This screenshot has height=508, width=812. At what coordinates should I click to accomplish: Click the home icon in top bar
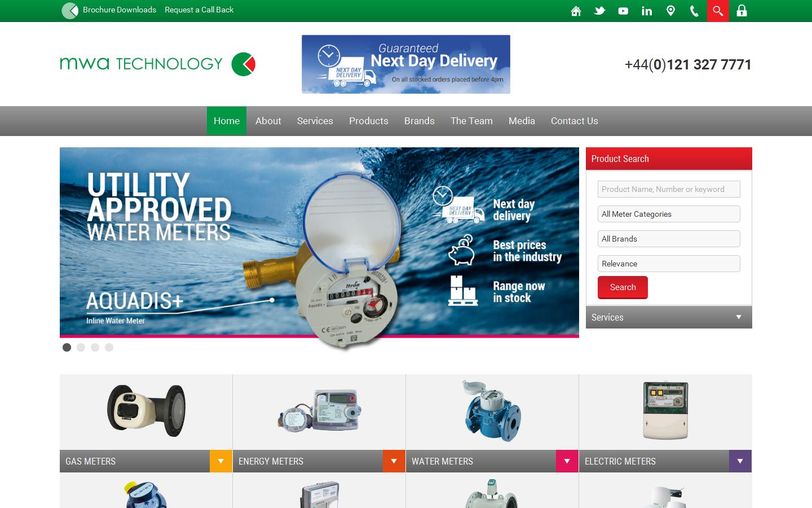point(576,11)
